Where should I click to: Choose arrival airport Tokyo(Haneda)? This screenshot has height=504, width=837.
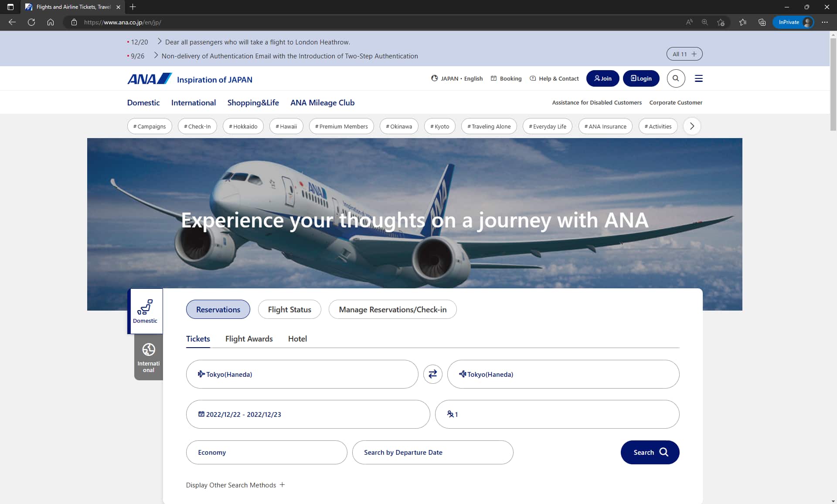point(563,374)
